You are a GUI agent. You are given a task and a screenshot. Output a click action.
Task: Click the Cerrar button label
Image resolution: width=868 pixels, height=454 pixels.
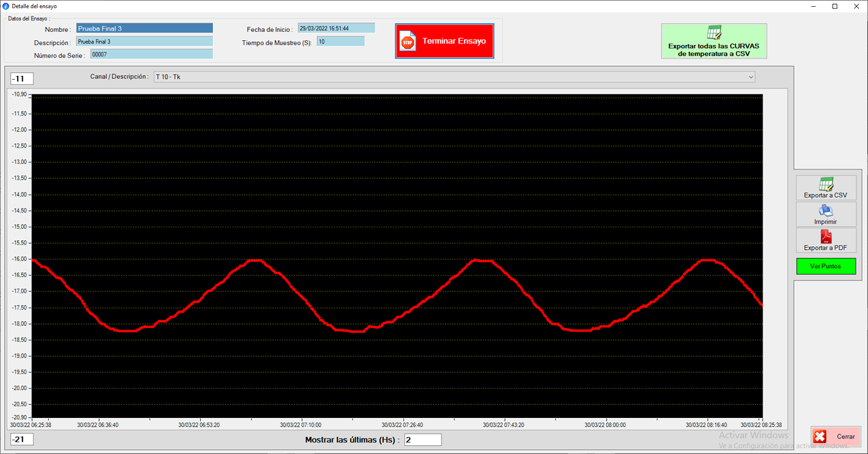846,437
